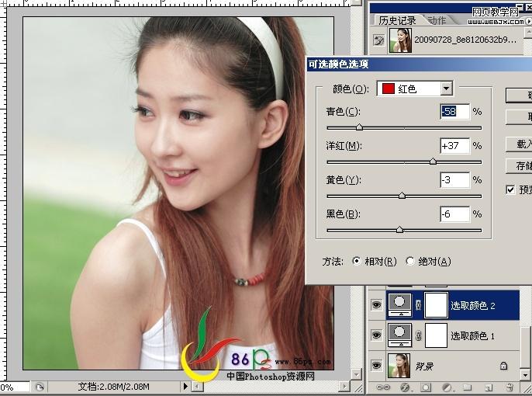The image size is (532, 396).
Task: Select the history snapshot thumbnail 20090728
Action: [x=400, y=40]
